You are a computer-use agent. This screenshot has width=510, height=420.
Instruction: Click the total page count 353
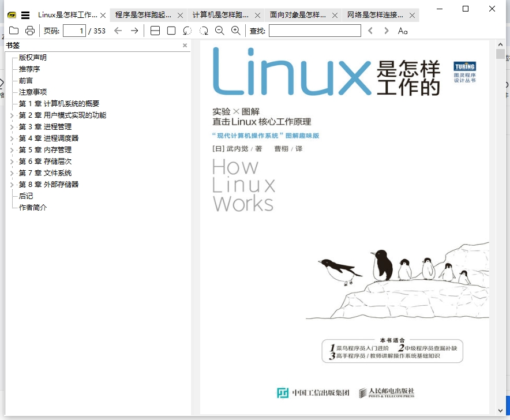tap(99, 31)
